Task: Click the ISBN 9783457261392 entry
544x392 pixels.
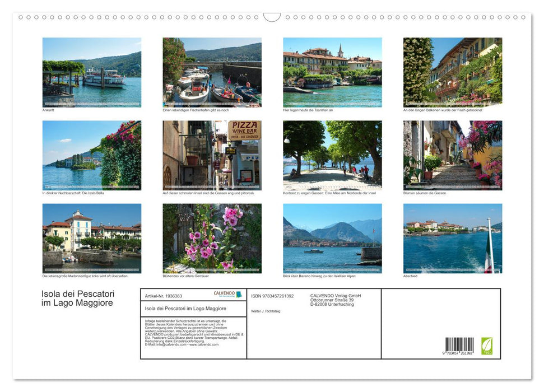Action: coord(272,296)
